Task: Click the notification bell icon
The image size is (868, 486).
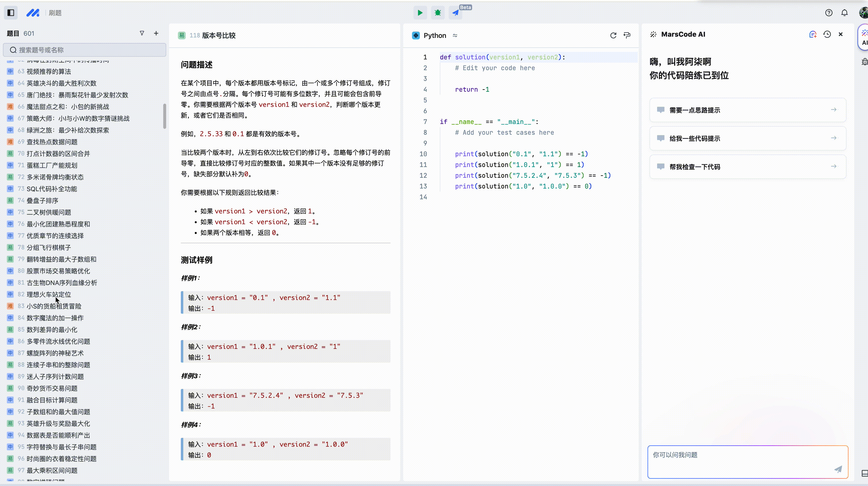Action: coord(844,13)
